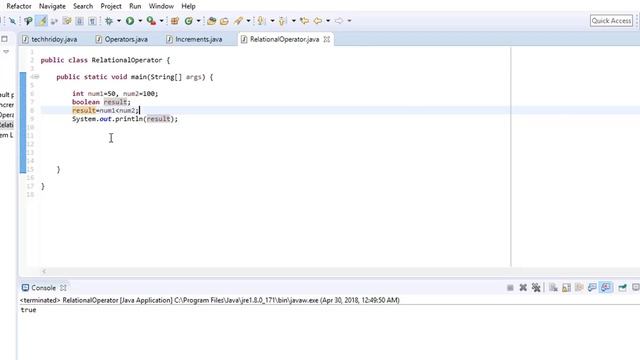Switch to Operators.java editor tab
640x360 pixels.
tap(122, 40)
